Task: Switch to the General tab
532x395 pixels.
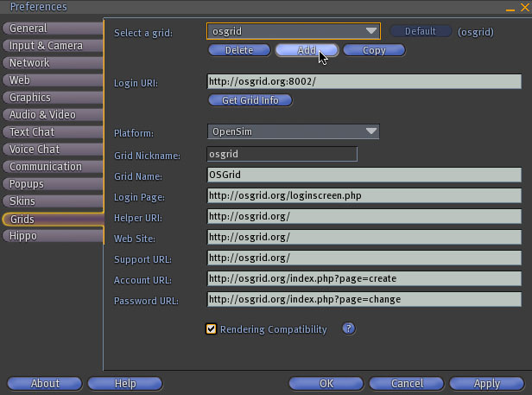Action: pyautogui.click(x=53, y=29)
